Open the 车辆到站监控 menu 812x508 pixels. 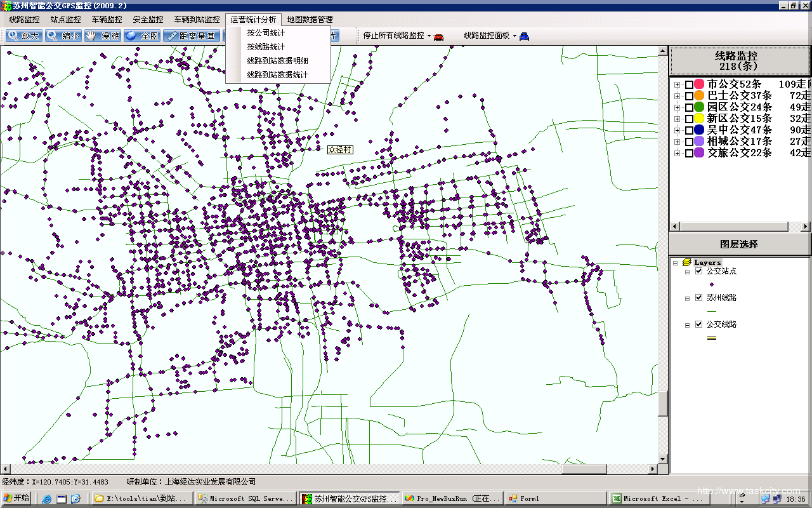coord(197,20)
